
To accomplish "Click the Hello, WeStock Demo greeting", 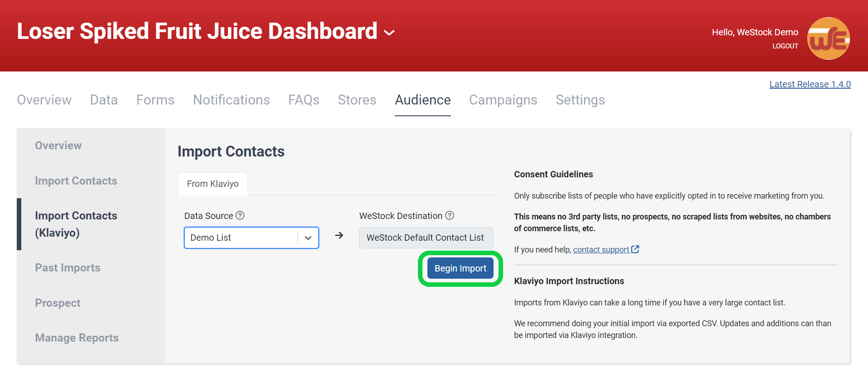I will pos(755,32).
